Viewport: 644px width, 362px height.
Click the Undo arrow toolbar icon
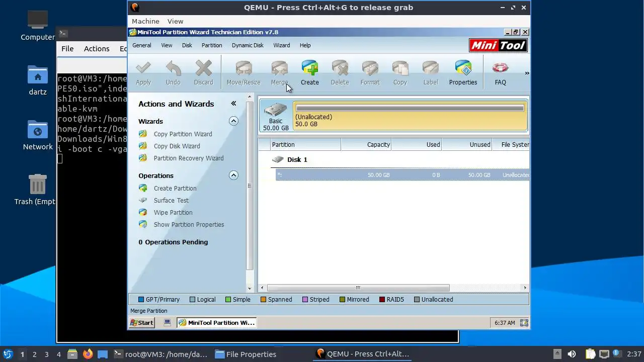coord(173,68)
